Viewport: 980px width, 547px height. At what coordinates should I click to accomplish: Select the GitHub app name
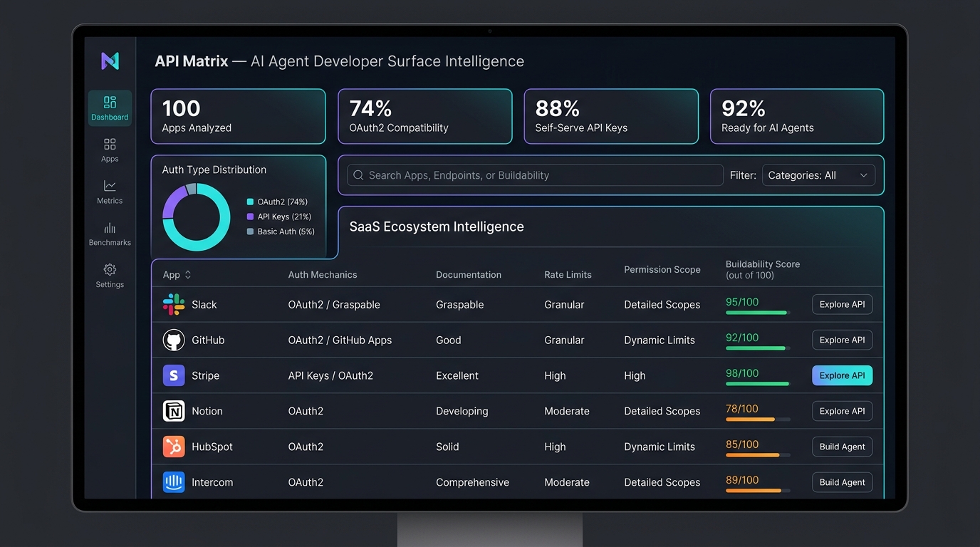tap(208, 340)
